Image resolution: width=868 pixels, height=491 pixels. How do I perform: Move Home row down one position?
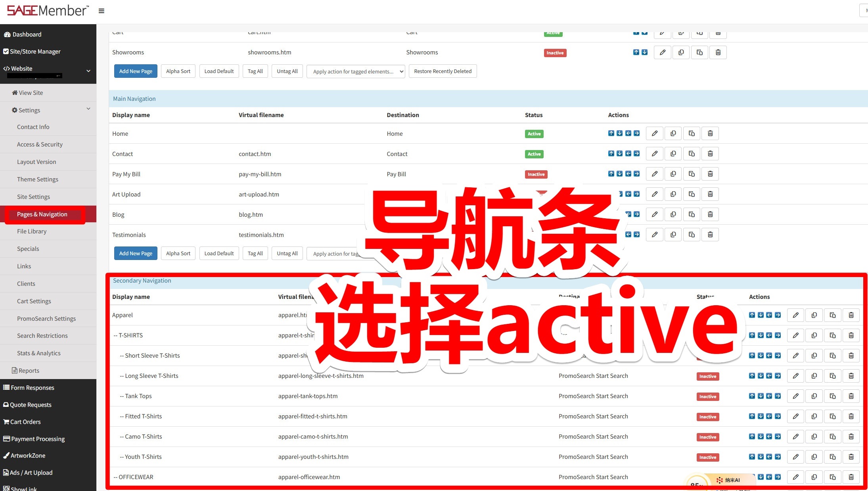[619, 133]
